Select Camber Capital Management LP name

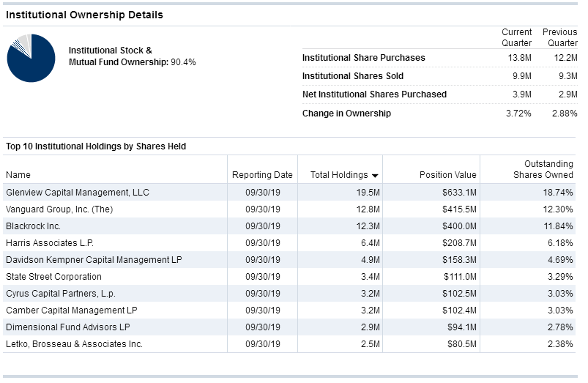coord(72,311)
